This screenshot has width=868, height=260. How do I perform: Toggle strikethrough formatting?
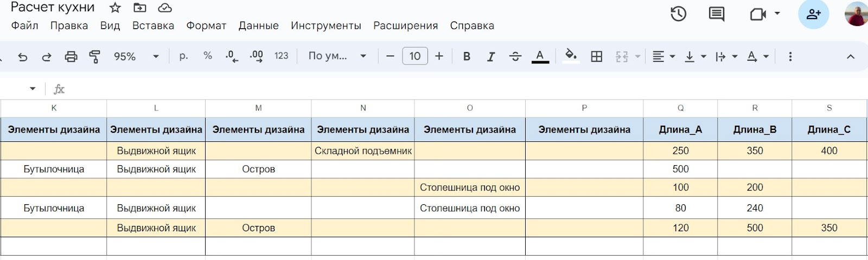[515, 56]
